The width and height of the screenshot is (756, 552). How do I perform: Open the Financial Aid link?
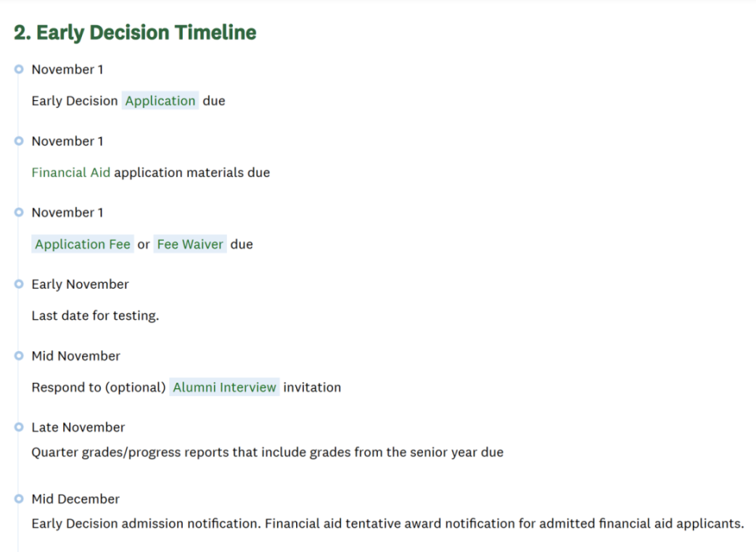(x=71, y=172)
